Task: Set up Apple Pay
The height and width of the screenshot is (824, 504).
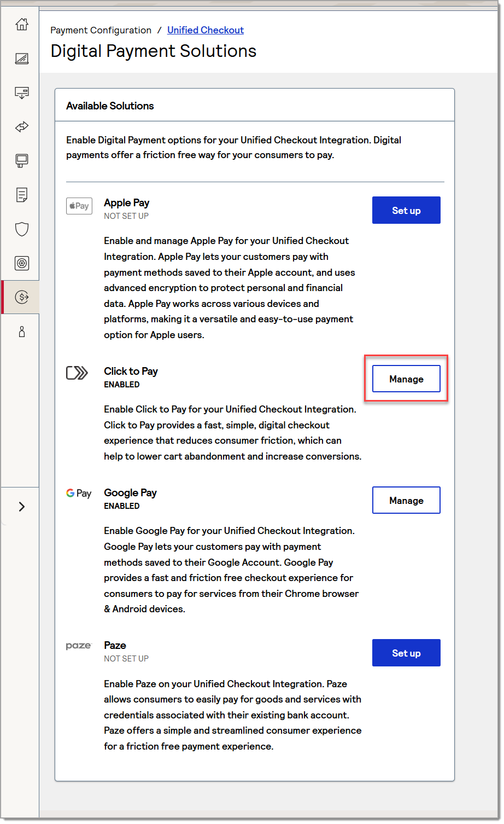Action: click(x=406, y=210)
